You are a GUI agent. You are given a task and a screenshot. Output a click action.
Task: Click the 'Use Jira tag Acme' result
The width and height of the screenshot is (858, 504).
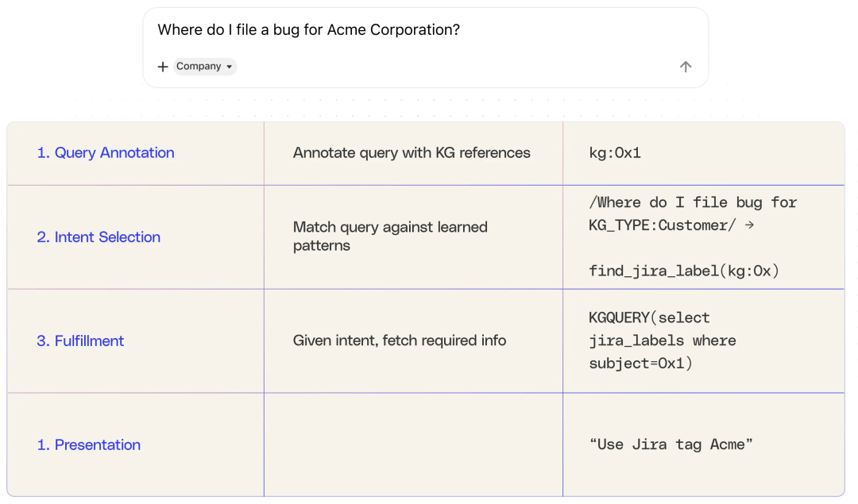[x=671, y=444]
